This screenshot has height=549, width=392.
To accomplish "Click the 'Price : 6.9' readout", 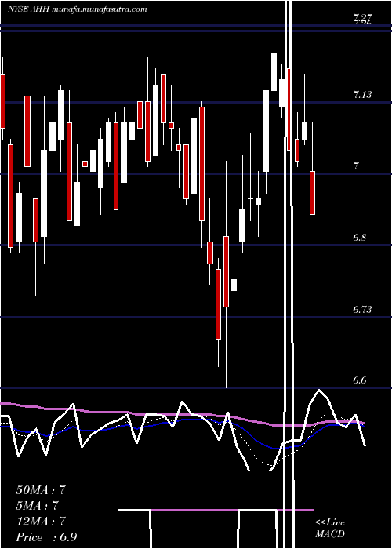I will [46, 536].
